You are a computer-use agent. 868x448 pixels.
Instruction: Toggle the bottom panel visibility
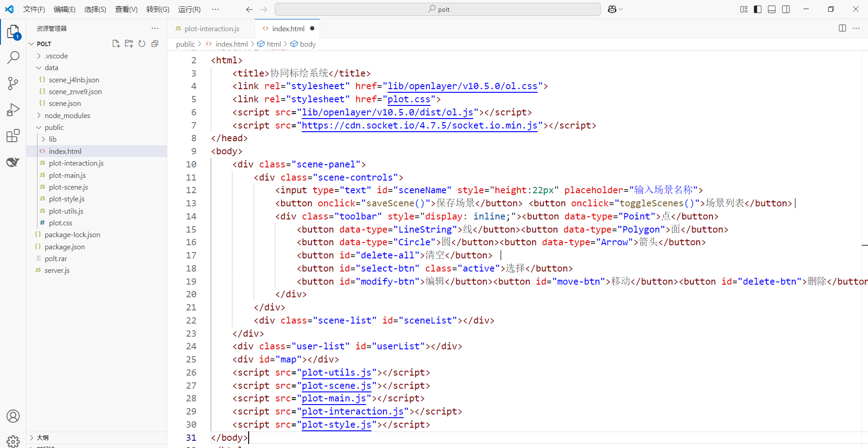pos(772,9)
